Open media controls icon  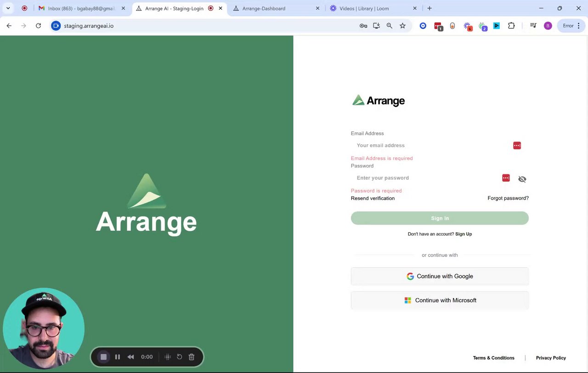533,26
